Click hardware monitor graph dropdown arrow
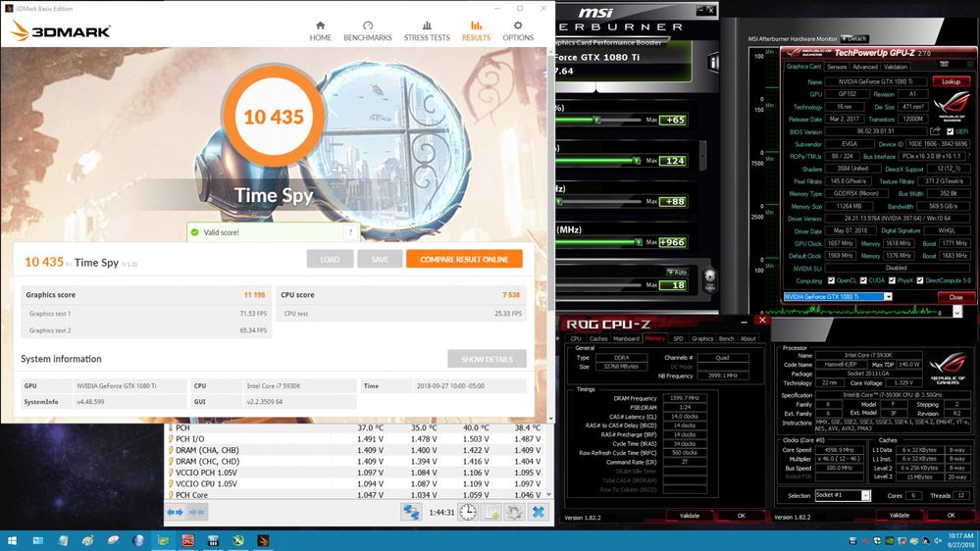 (x=956, y=312)
